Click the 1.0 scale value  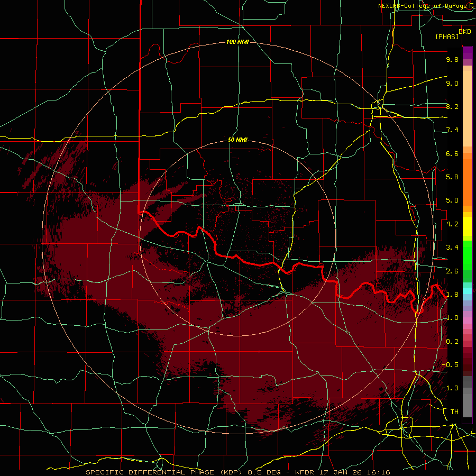(452, 318)
